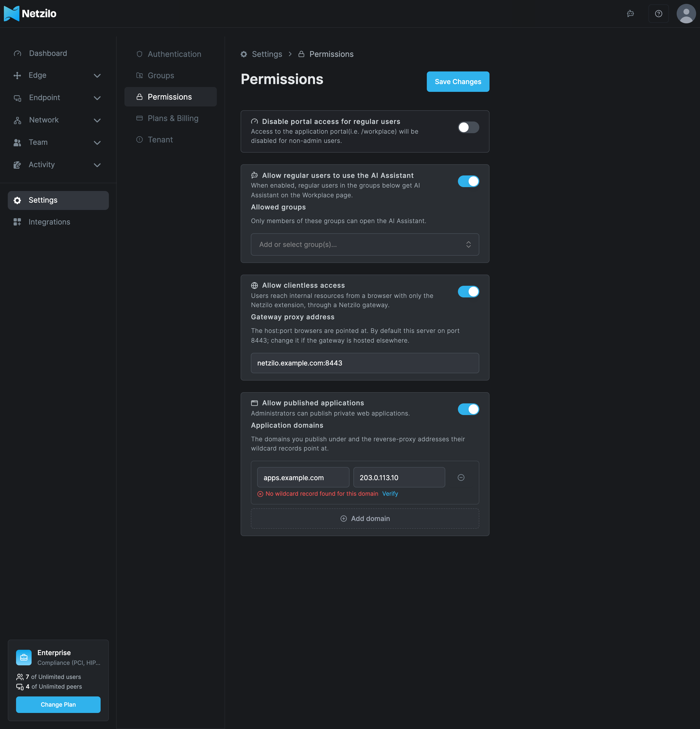Enable disable portal access toggle
700x729 pixels.
[x=468, y=128]
